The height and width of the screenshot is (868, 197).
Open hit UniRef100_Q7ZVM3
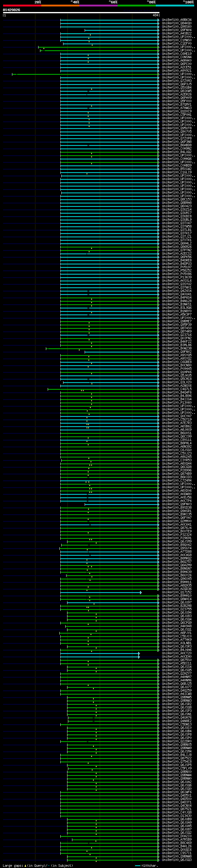click(x=177, y=81)
